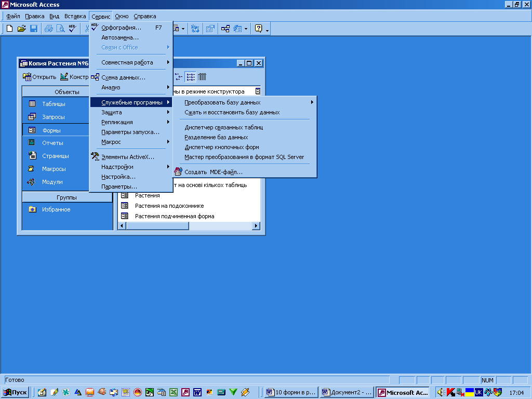Choose Схема данных menu item

pyautogui.click(x=131, y=77)
